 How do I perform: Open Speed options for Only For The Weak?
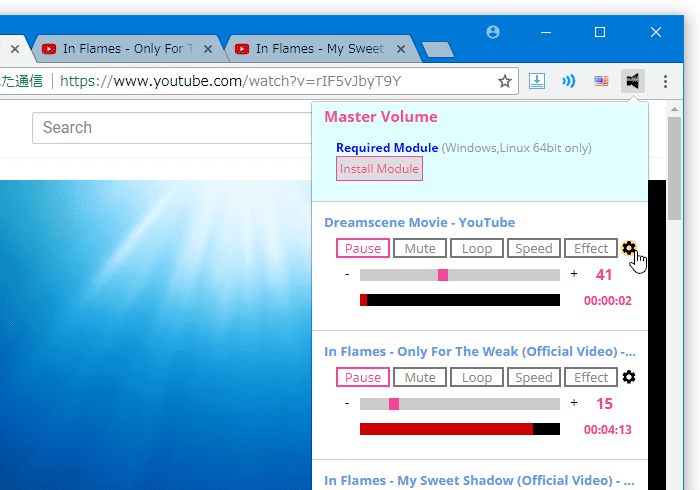click(534, 377)
